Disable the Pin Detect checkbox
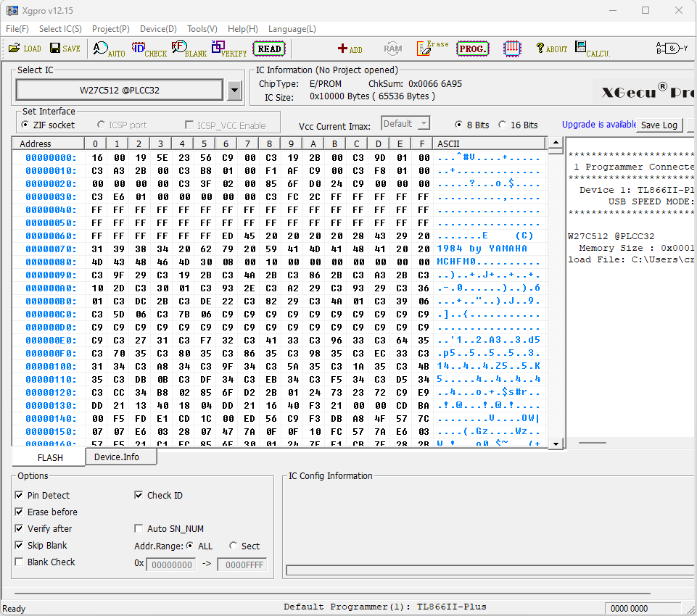Viewport: 697px width, 616px height. click(20, 496)
